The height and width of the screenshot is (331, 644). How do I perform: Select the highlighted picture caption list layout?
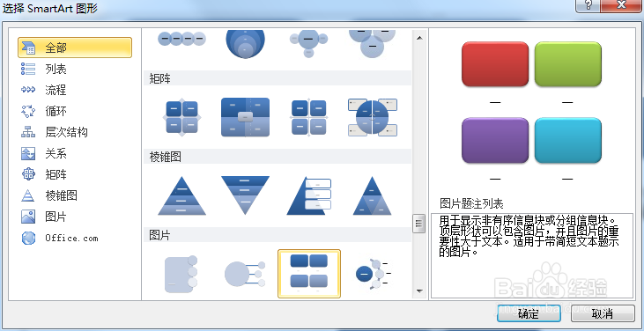pos(309,273)
